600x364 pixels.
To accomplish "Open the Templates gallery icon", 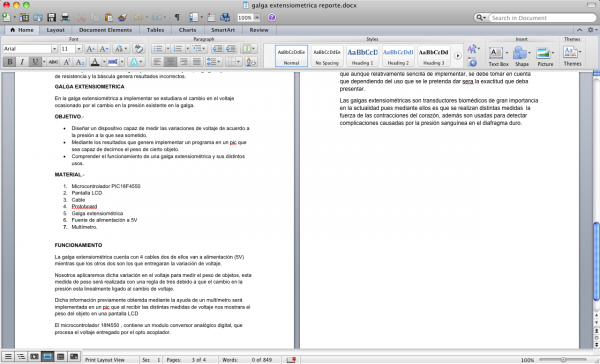I will click(24, 17).
